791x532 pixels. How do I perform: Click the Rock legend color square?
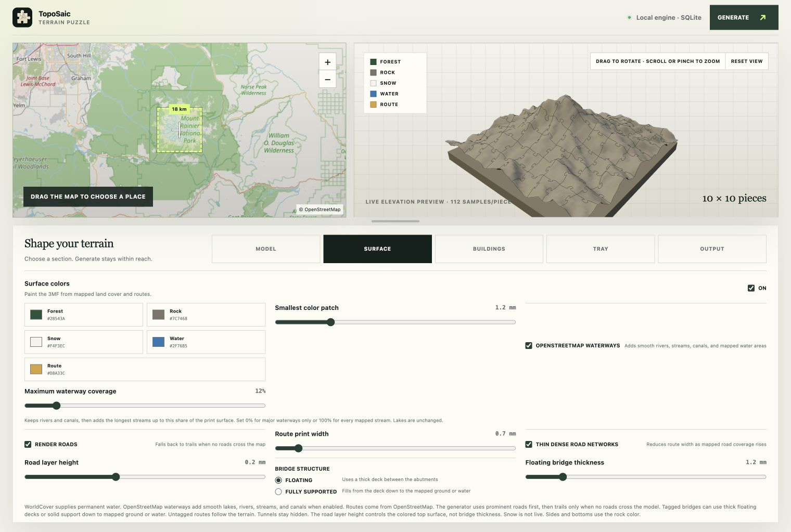coord(373,72)
